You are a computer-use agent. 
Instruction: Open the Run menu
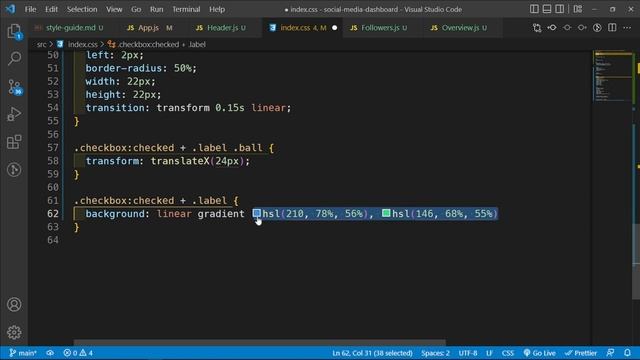[x=157, y=9]
